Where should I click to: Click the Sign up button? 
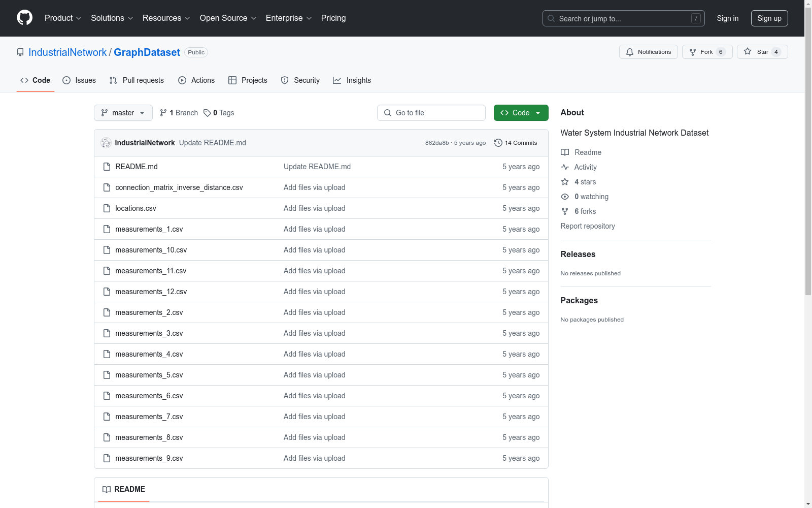769,18
